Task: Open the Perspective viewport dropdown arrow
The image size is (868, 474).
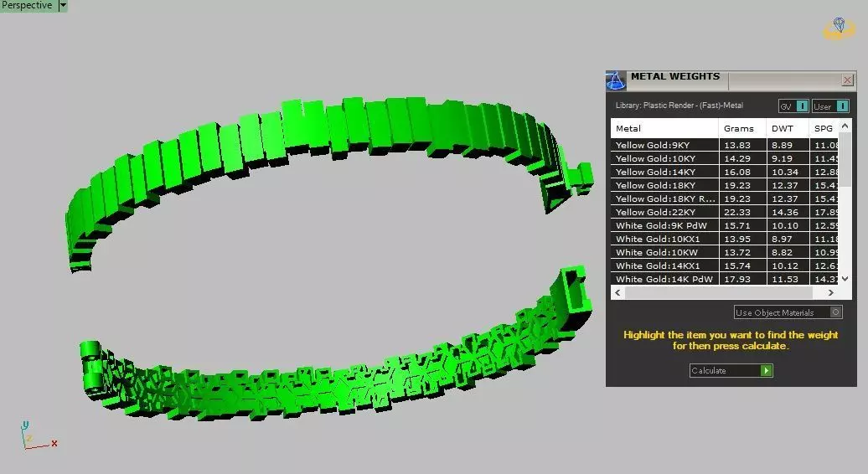Action: (x=63, y=6)
